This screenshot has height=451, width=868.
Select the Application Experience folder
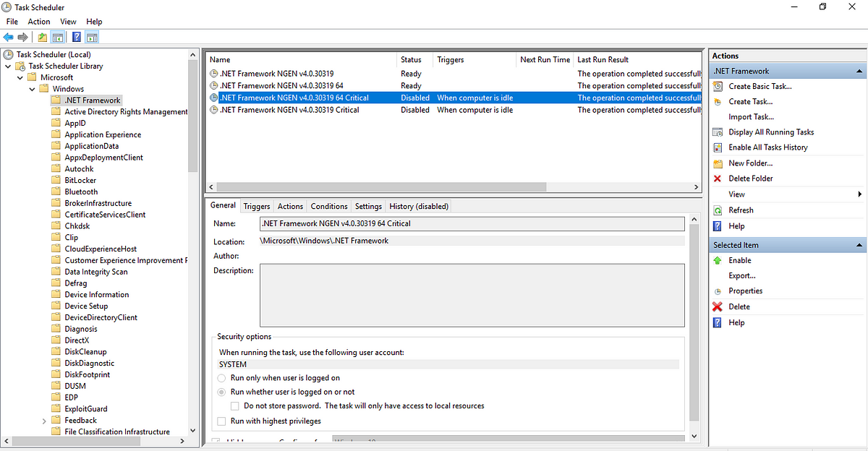pyautogui.click(x=103, y=134)
